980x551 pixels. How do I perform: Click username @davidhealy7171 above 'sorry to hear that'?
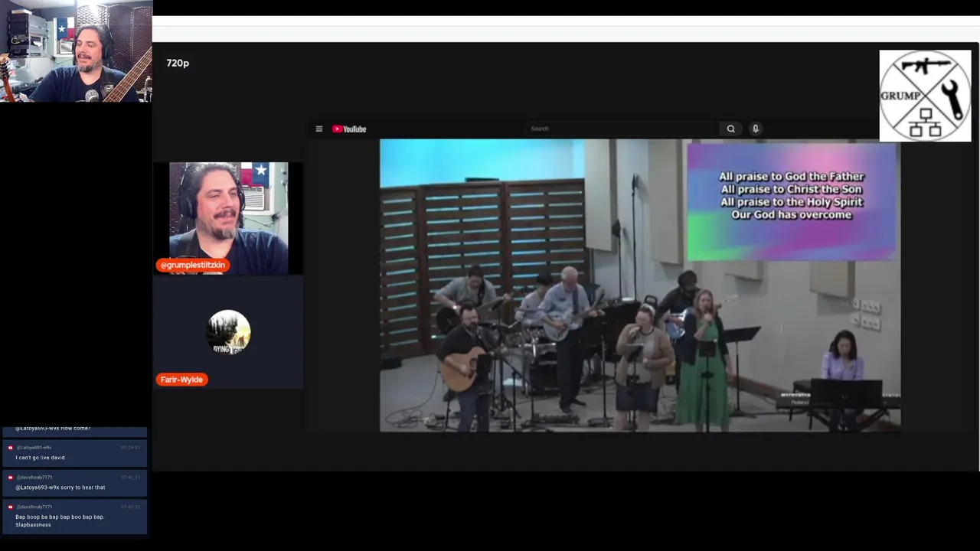34,478
